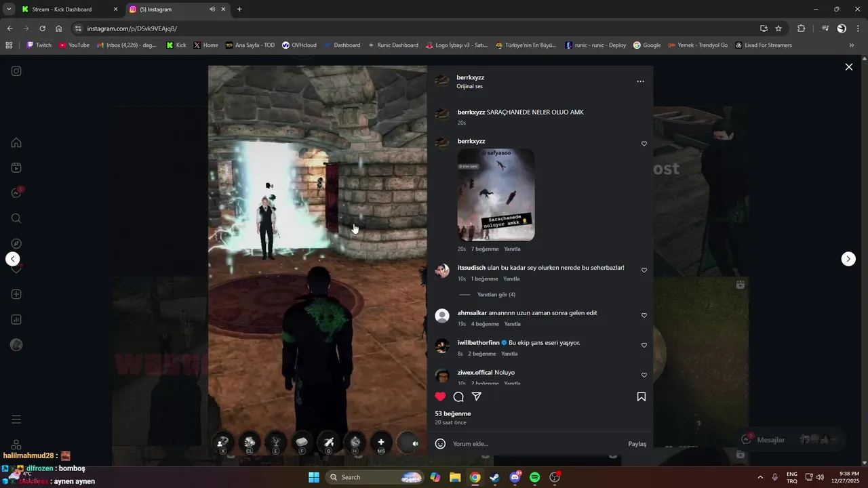Open berrkxyzz username in post header
Image resolution: width=868 pixels, height=488 pixels.
pos(471,77)
